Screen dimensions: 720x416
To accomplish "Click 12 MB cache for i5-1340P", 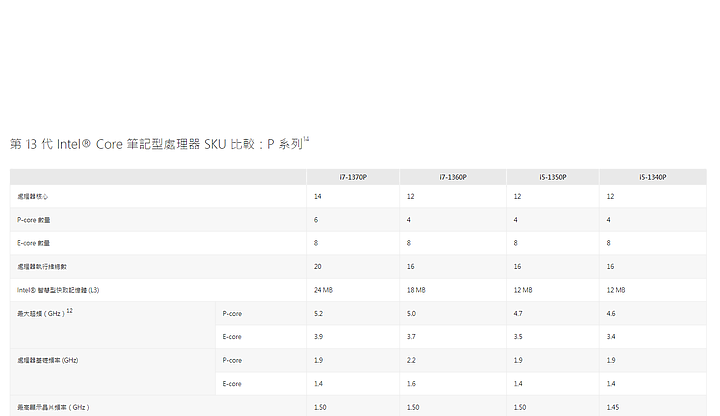I will pyautogui.click(x=616, y=290).
